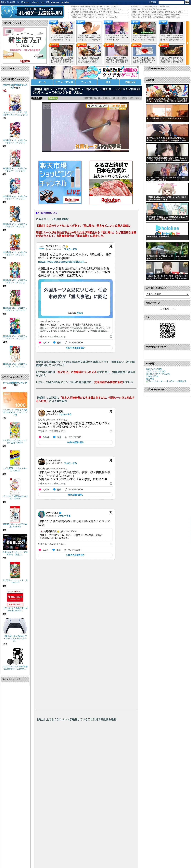Click the copy-link icon on the 5,607-like tweet

click(66, 437)
